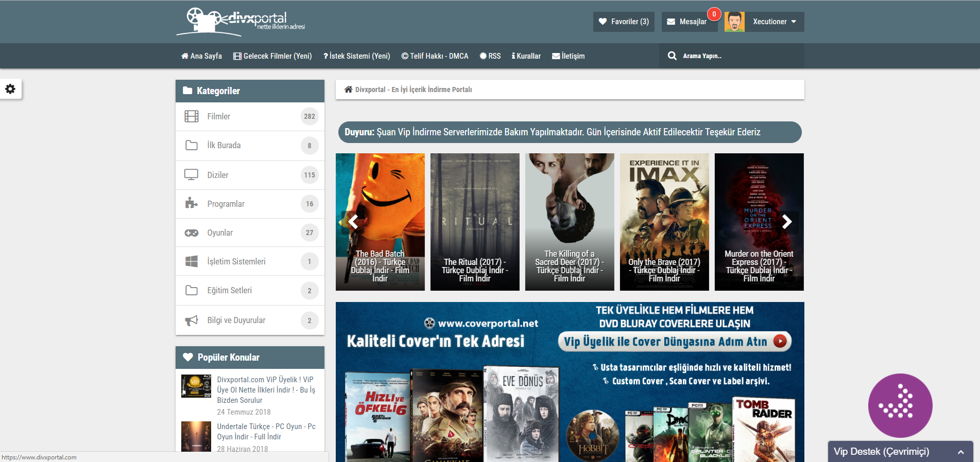This screenshot has width=980, height=462.
Task: Open the settings gear panel
Action: pyautogui.click(x=10, y=89)
